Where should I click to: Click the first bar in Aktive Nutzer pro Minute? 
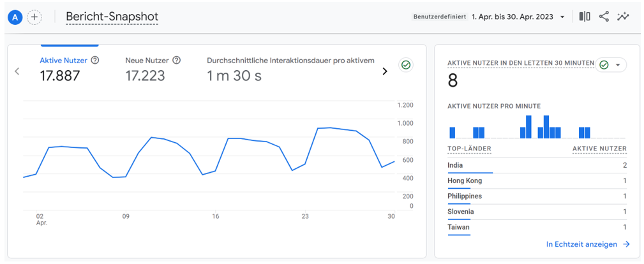point(452,133)
